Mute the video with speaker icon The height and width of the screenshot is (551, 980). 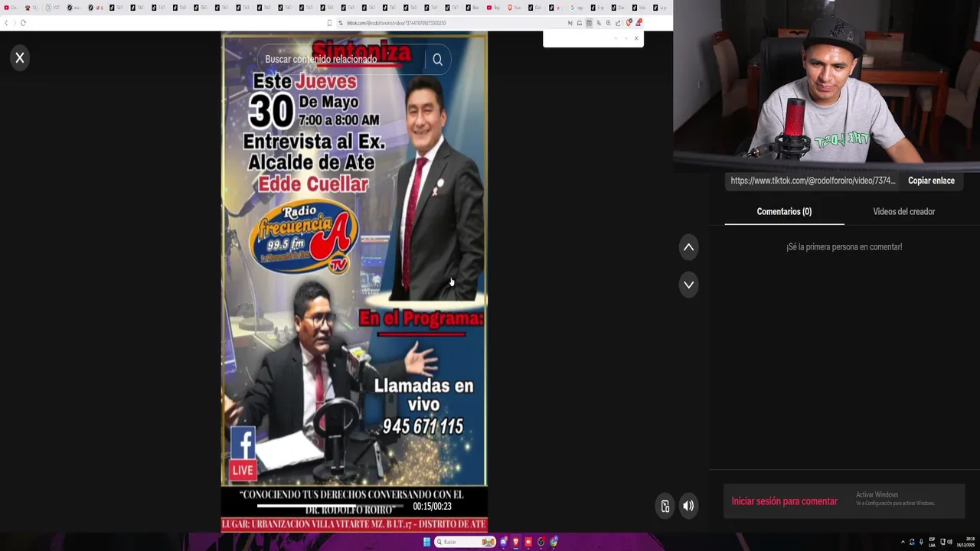tap(688, 505)
